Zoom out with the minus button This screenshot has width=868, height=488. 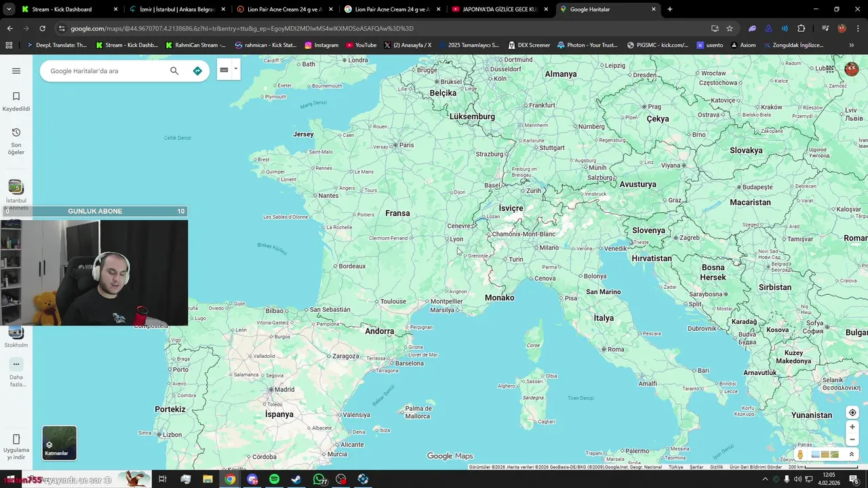pyautogui.click(x=852, y=440)
